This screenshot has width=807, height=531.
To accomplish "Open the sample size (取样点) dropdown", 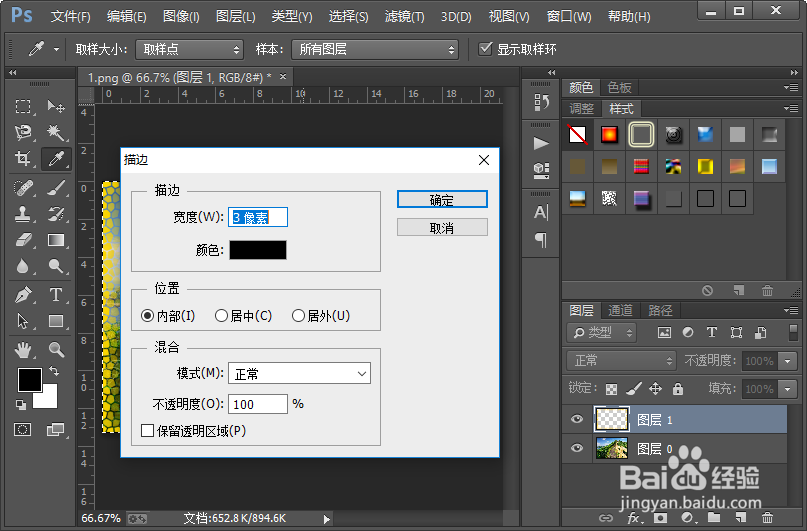I will pos(189,49).
